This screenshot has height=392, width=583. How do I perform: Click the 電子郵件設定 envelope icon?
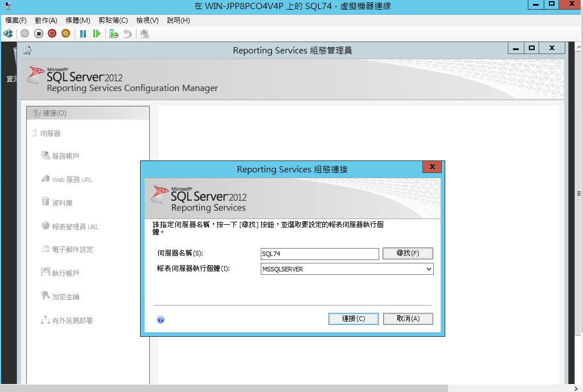pos(46,249)
